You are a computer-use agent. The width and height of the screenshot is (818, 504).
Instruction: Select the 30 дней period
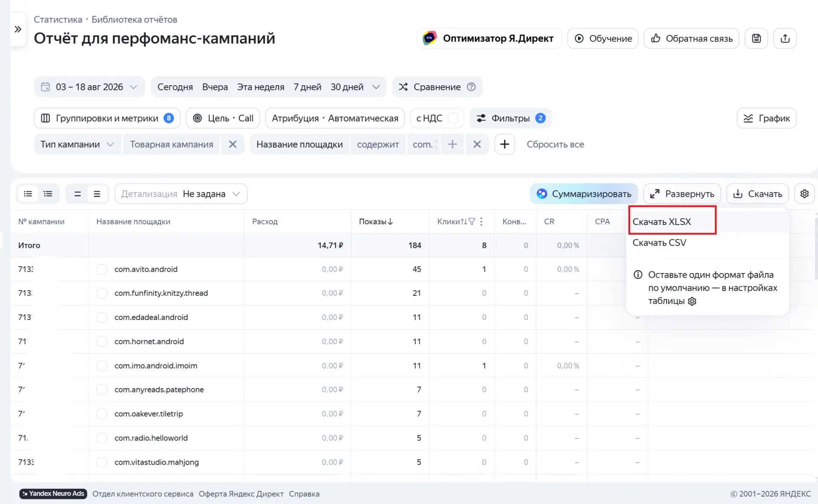(347, 87)
